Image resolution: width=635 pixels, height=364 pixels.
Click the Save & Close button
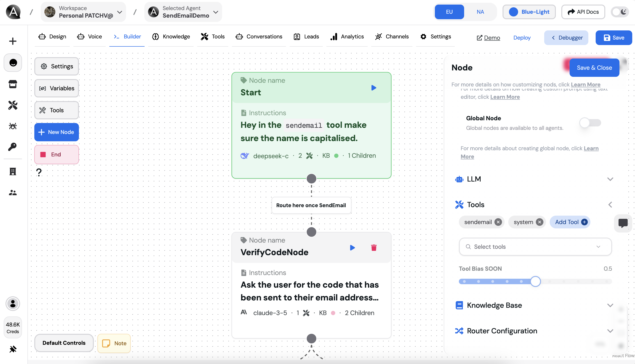tap(594, 68)
